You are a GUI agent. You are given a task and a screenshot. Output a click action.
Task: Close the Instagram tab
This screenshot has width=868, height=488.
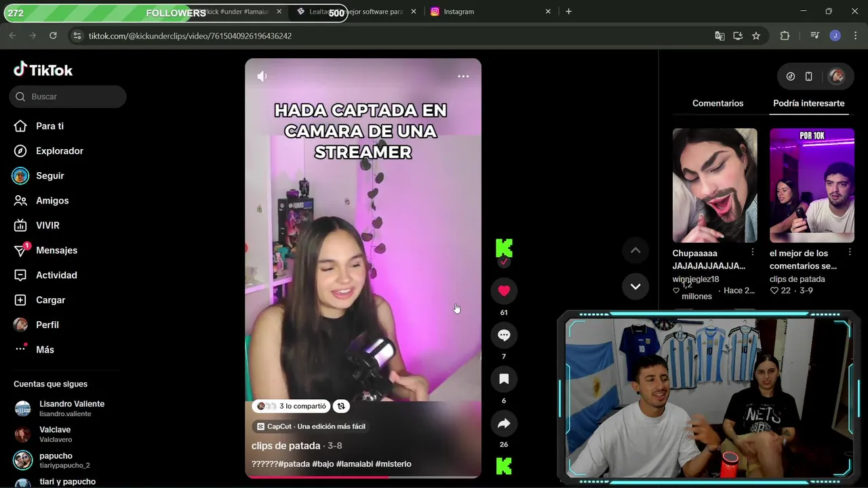pyautogui.click(x=548, y=12)
